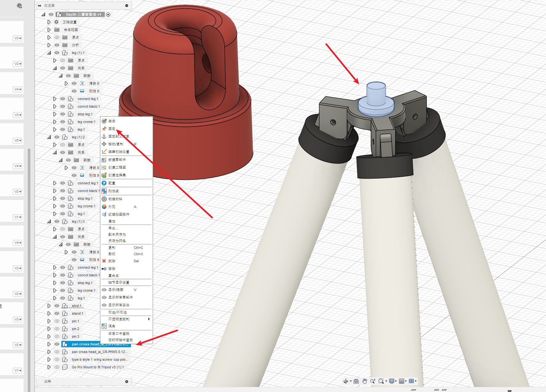
Task: Hide the stand:1 component via eye icon
Action: click(x=57, y=313)
